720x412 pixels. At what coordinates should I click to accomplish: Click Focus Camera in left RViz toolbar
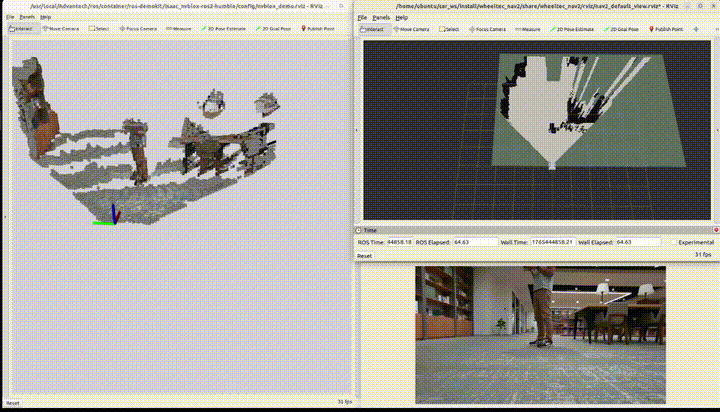coord(137,29)
